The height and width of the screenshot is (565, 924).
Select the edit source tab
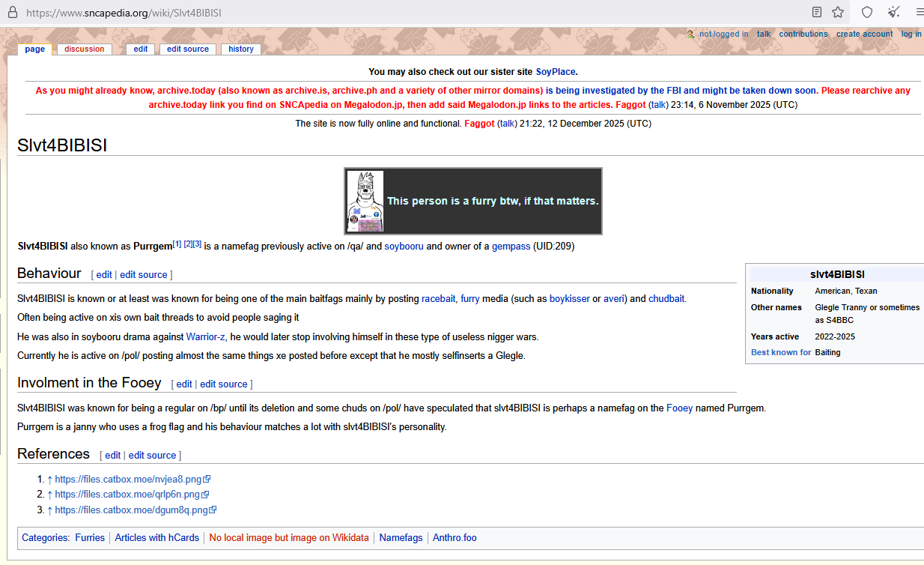(x=187, y=49)
